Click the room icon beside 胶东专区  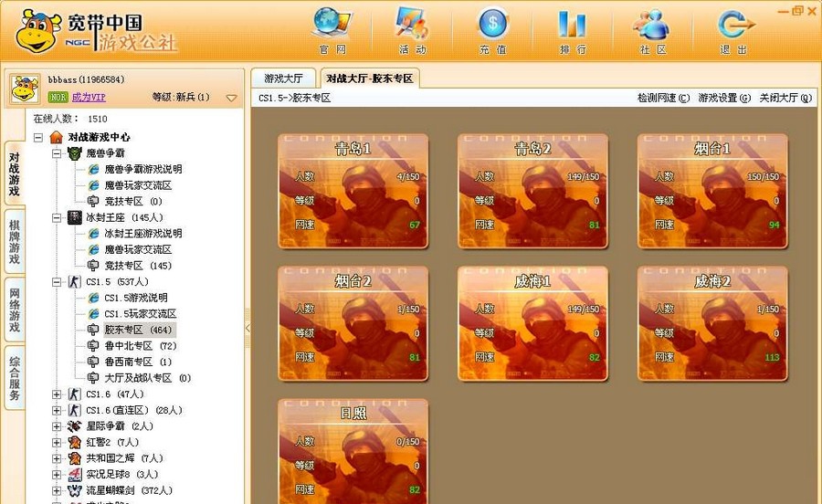[93, 330]
